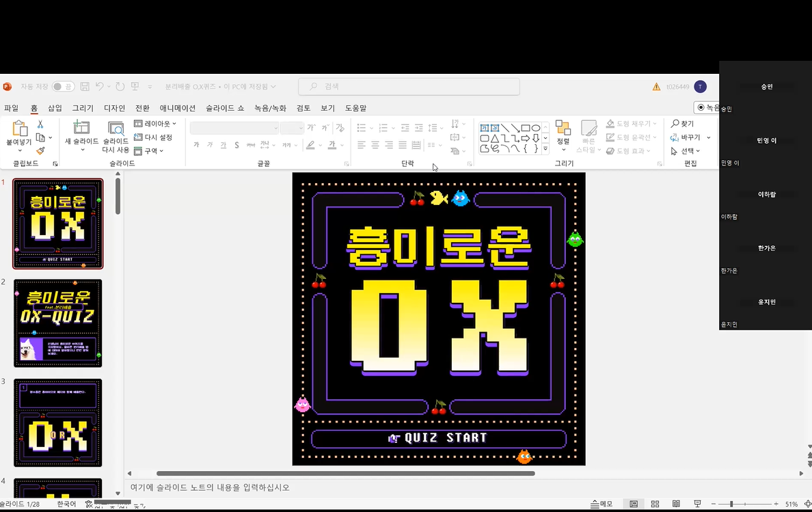
Task: Click the Increase Indent icon
Action: tap(418, 127)
